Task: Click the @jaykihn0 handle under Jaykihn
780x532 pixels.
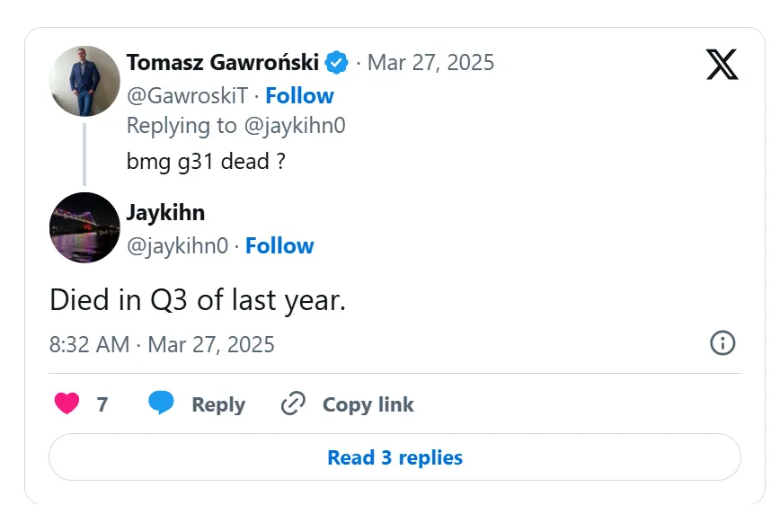Action: coord(177,245)
